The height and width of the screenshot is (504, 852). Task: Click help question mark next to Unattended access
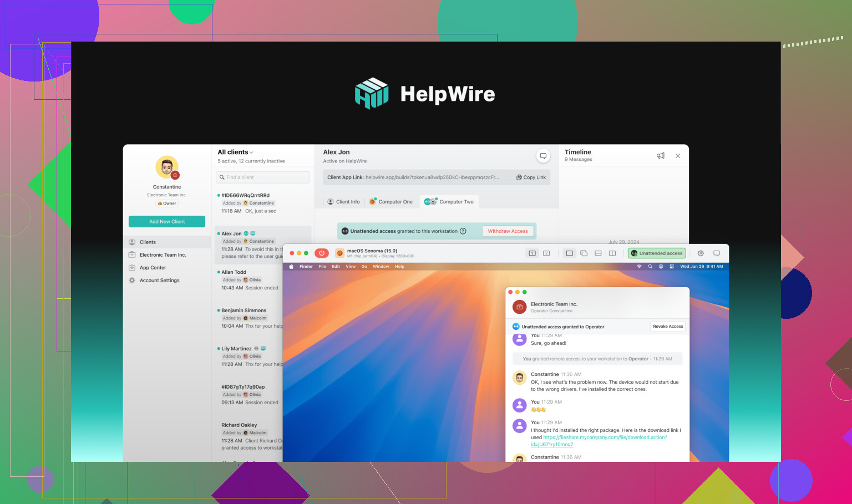tap(463, 231)
